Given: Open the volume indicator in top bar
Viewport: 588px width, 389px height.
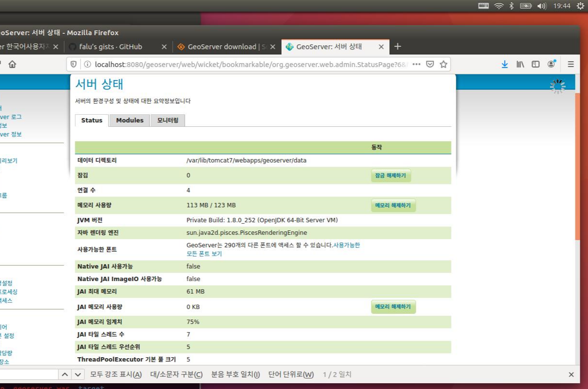Looking at the screenshot, I should point(542,6).
